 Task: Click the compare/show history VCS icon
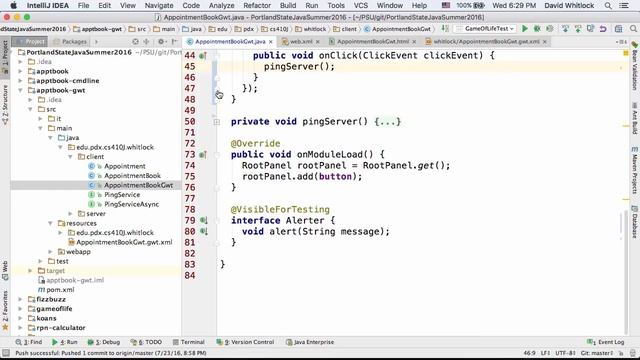590,29
